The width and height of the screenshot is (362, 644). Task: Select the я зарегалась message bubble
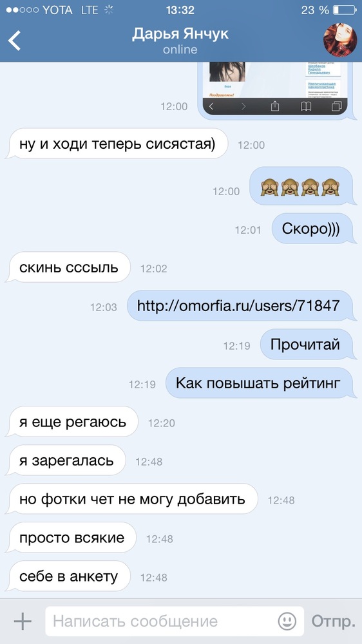[x=66, y=460]
